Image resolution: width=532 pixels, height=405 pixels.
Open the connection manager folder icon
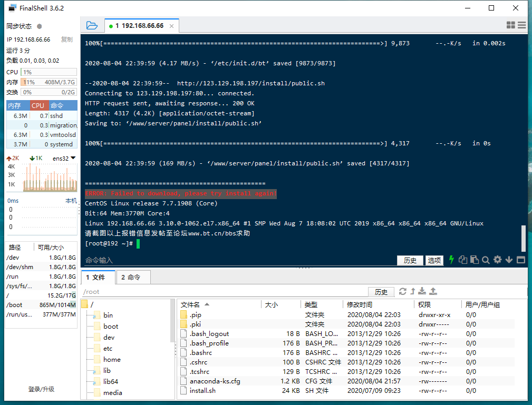[92, 25]
